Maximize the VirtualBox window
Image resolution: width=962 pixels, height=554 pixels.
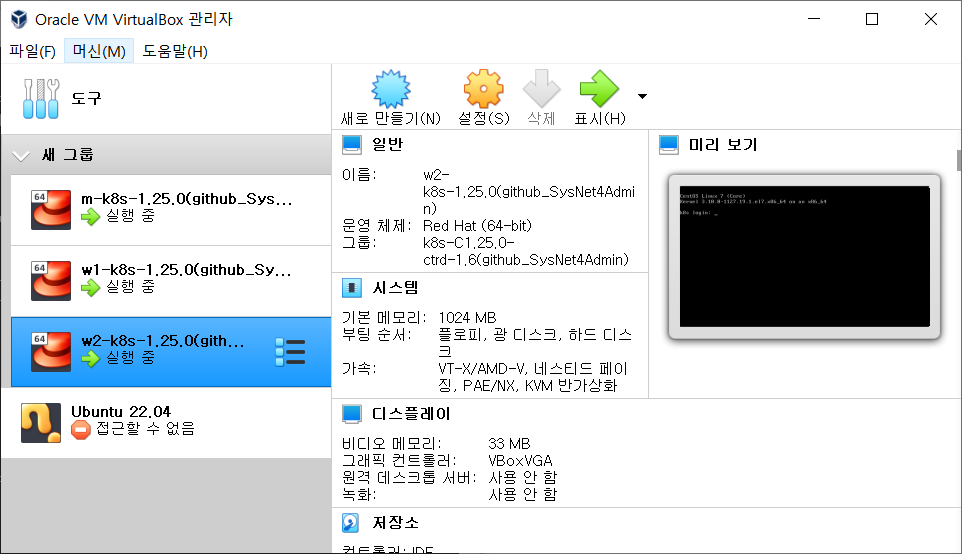[872, 19]
